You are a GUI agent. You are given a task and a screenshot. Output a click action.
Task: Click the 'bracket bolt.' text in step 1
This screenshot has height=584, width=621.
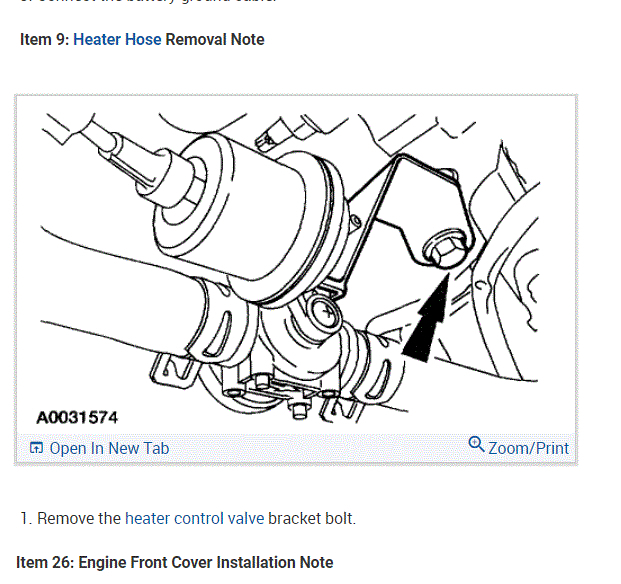(x=312, y=518)
